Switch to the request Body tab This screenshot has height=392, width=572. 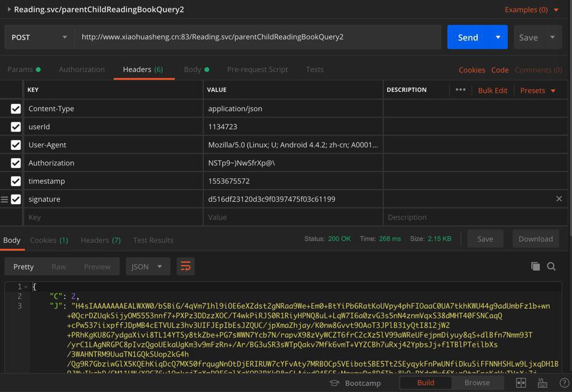[197, 69]
